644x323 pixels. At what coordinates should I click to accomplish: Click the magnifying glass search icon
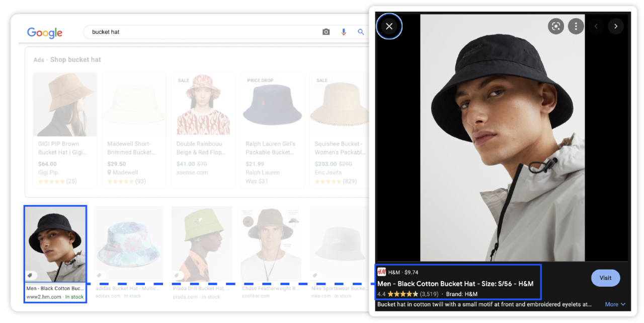[x=361, y=31]
